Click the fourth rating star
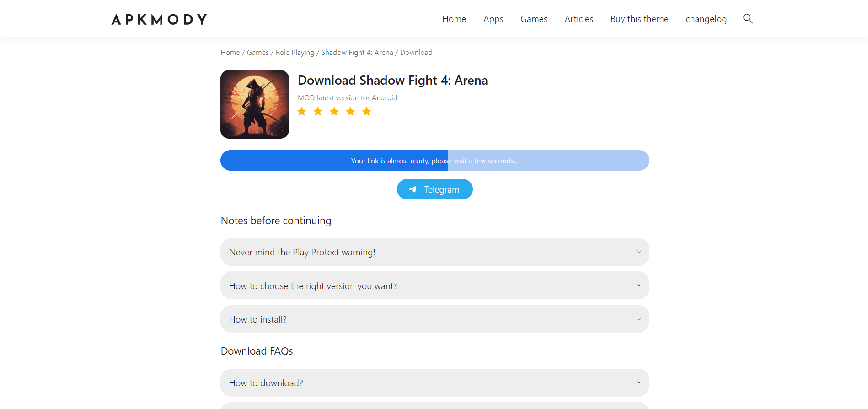The height and width of the screenshot is (409, 868). pyautogui.click(x=350, y=112)
